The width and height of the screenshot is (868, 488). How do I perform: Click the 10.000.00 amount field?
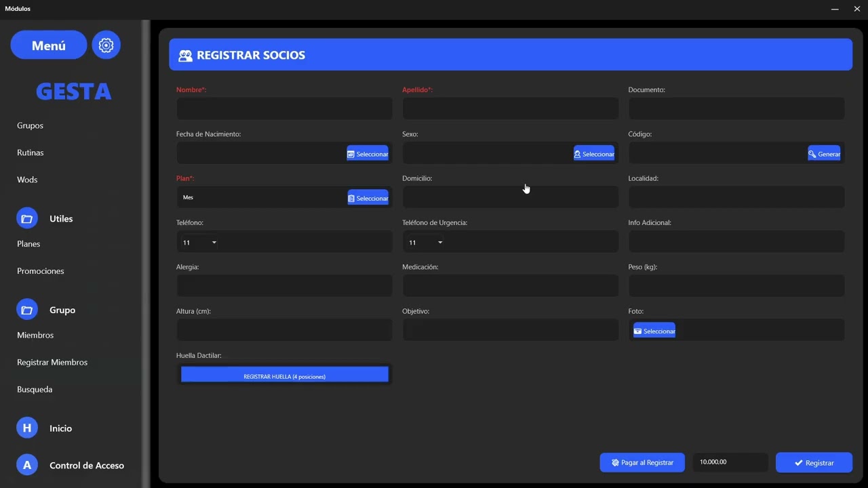click(x=730, y=462)
